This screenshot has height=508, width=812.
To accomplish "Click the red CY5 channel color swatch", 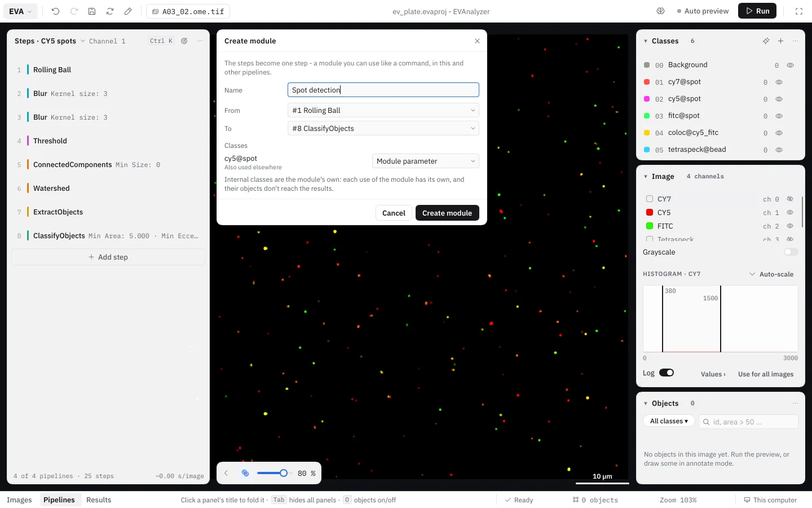I will coord(650,213).
